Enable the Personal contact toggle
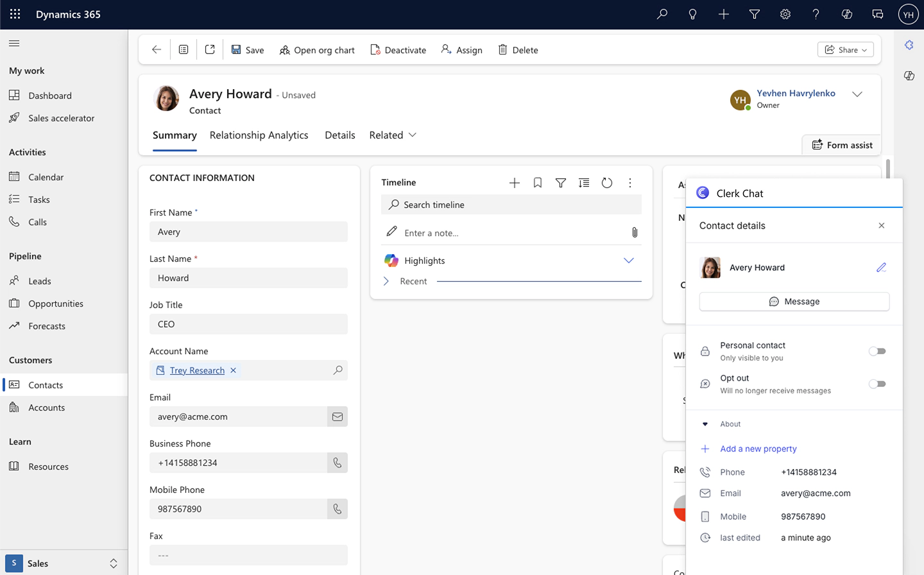 click(877, 351)
